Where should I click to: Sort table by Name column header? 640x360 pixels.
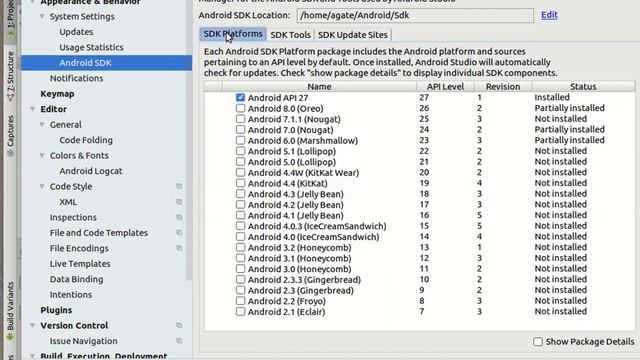click(x=319, y=87)
